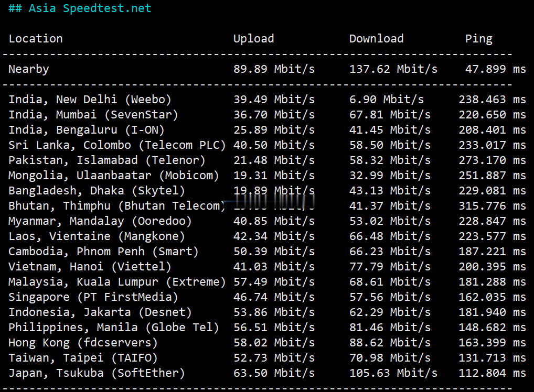Click Tsukuba download 105.63 Mbit/s
The height and width of the screenshot is (392, 534).
393,373
